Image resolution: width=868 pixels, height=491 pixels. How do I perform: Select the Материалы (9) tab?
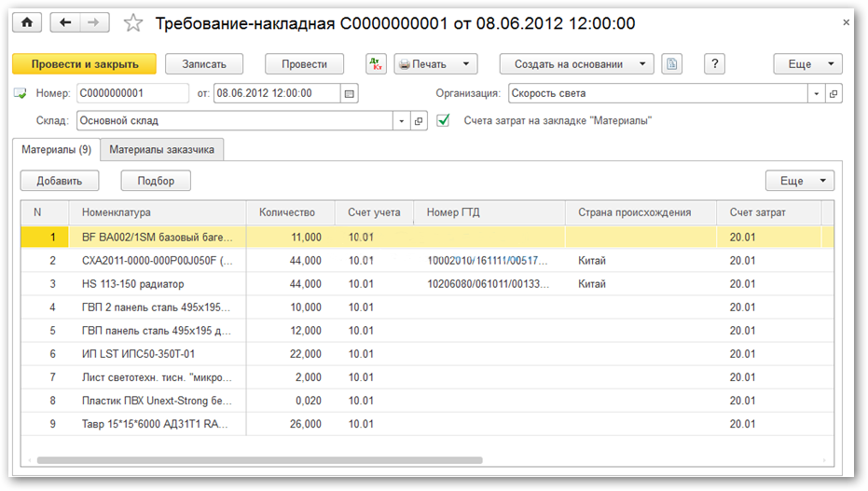click(56, 149)
